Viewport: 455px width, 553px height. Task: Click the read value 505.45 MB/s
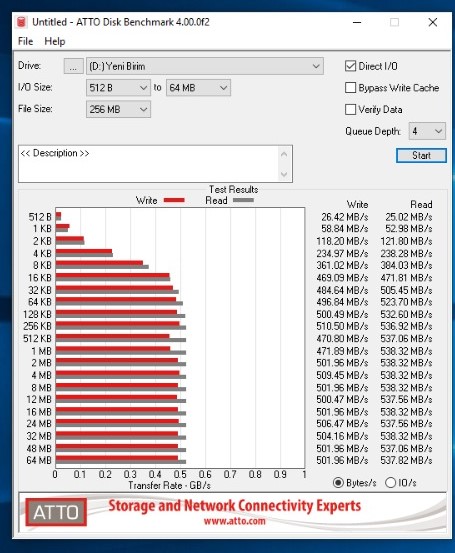tap(406, 290)
